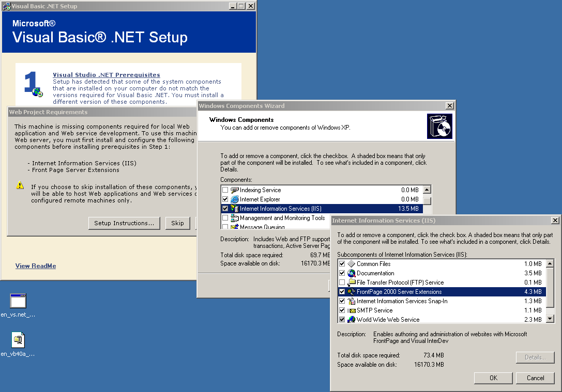
Task: Click OK in the IIS dialog
Action: point(493,378)
